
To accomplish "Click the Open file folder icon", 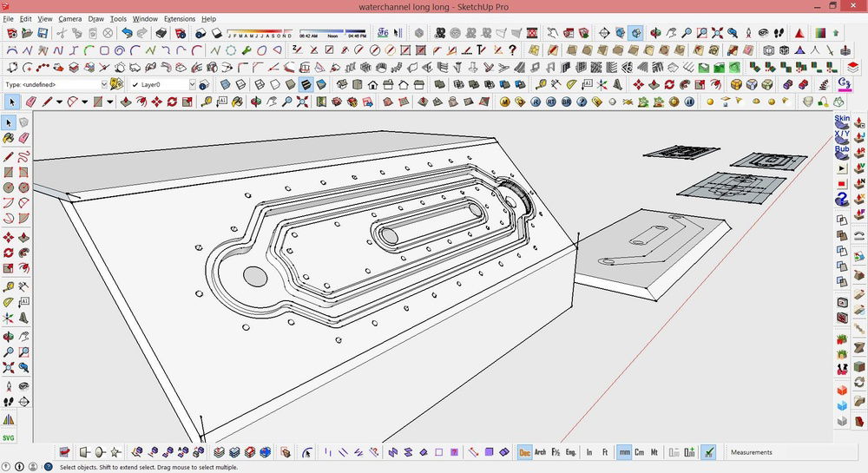I will click(x=26, y=33).
